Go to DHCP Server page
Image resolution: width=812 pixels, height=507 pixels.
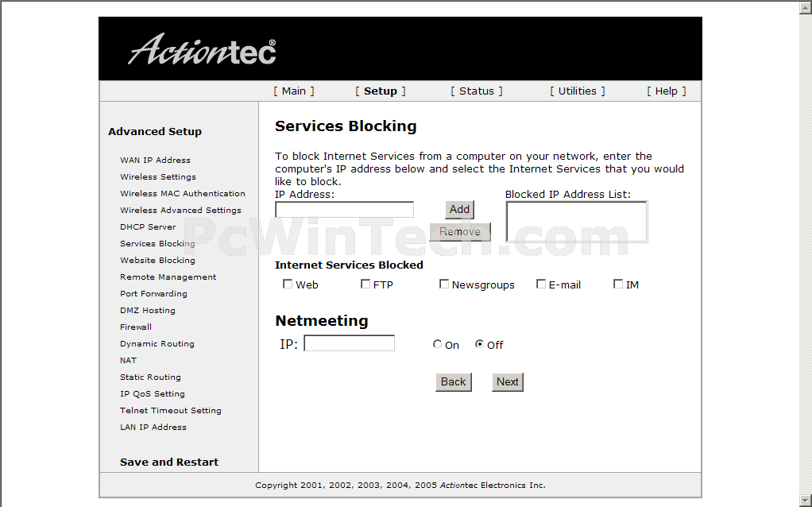[148, 226]
